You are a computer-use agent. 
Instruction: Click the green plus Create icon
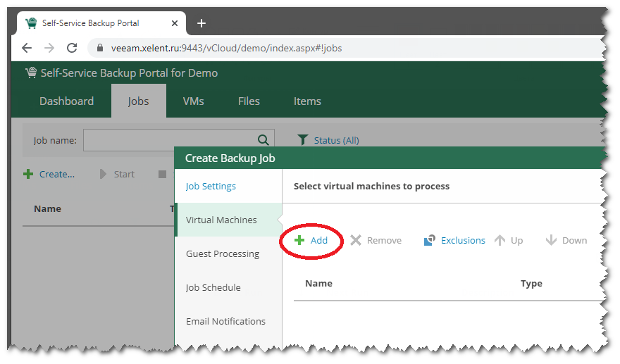[28, 174]
